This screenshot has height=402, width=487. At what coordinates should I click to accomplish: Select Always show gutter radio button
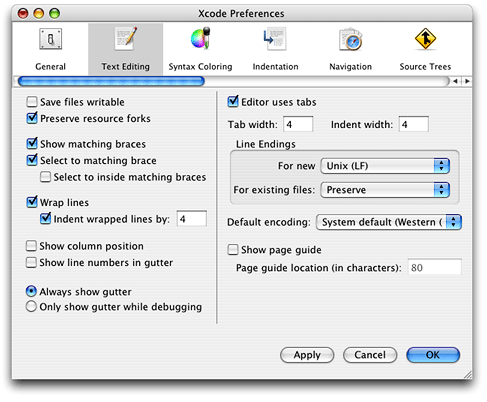pos(31,292)
